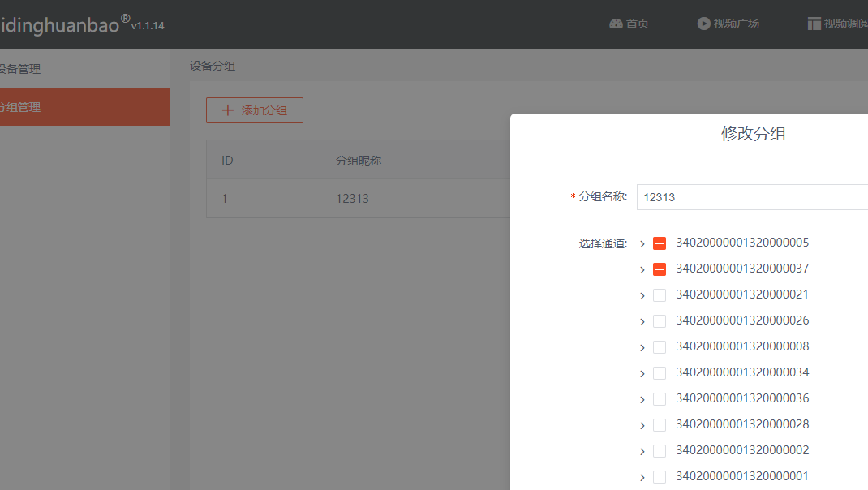Image resolution: width=868 pixels, height=490 pixels.
Task: Select channel label 34020000001320000005
Action: tap(742, 243)
